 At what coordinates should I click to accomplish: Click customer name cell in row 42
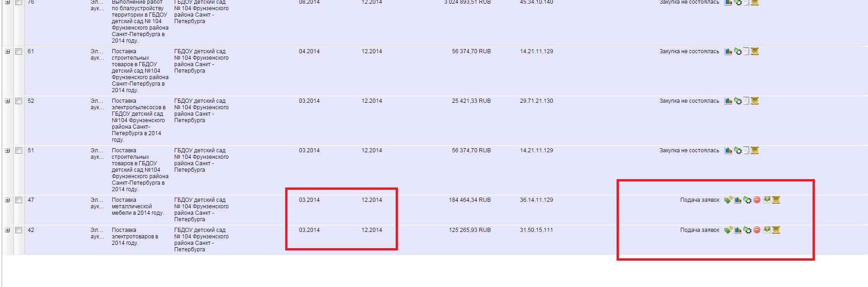pyautogui.click(x=201, y=240)
